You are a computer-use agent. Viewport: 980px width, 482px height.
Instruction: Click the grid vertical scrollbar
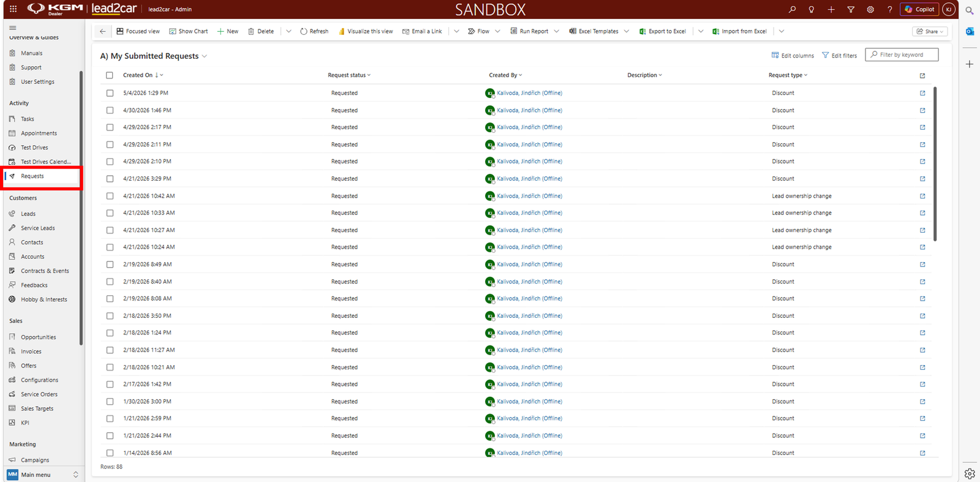[x=935, y=164]
